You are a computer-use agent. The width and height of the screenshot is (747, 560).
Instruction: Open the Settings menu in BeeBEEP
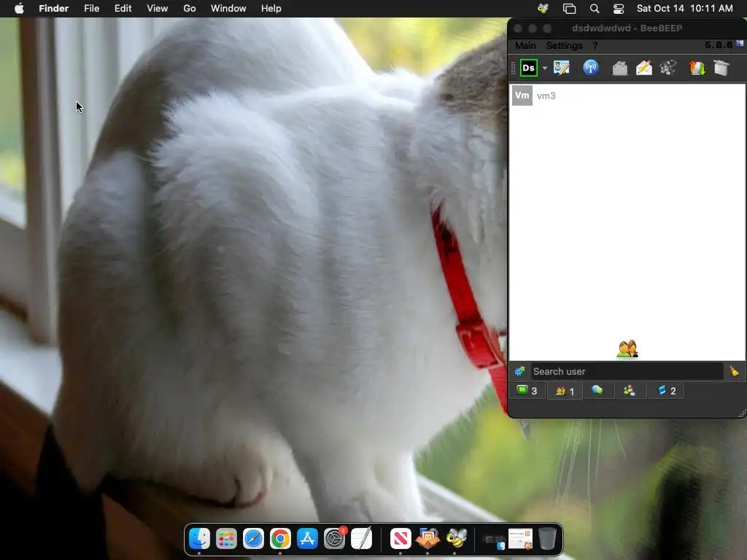pos(564,45)
